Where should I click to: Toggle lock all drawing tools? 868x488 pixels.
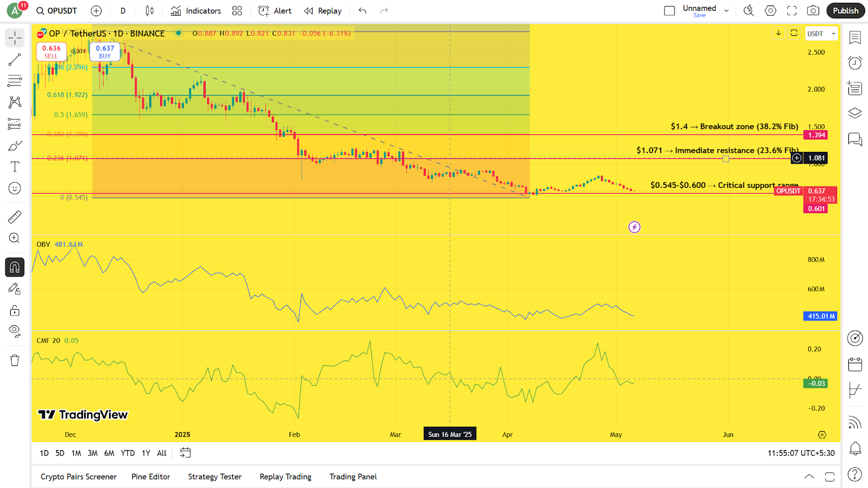pyautogui.click(x=15, y=310)
